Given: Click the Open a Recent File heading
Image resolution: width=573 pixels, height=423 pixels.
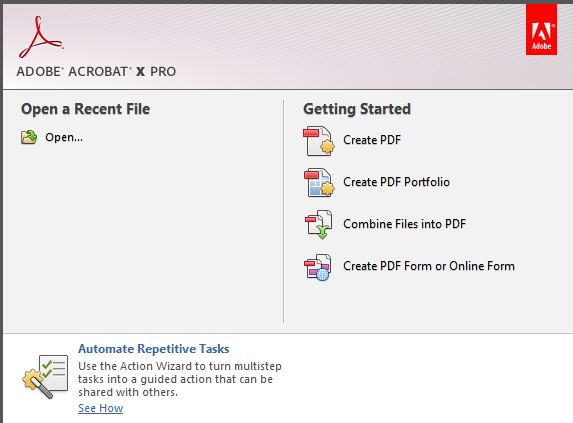Looking at the screenshot, I should coord(86,109).
